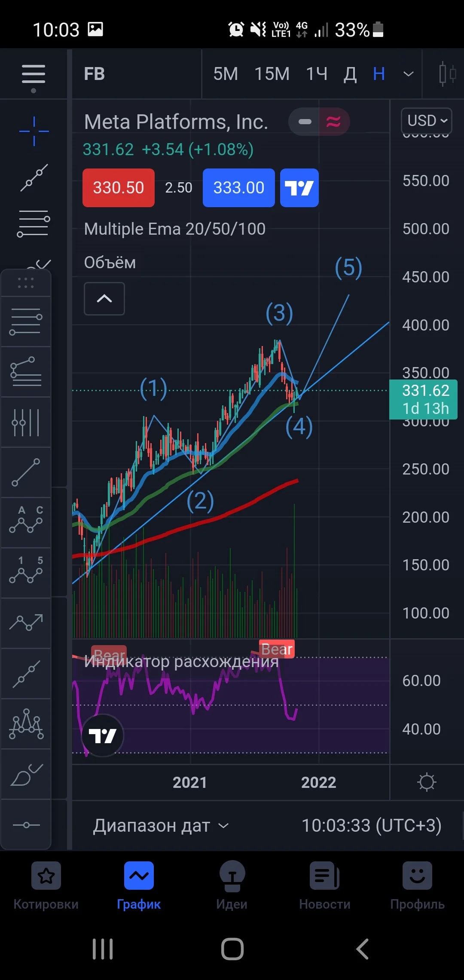
Task: Open the Fibonacci retracement tools group
Action: coord(34,224)
